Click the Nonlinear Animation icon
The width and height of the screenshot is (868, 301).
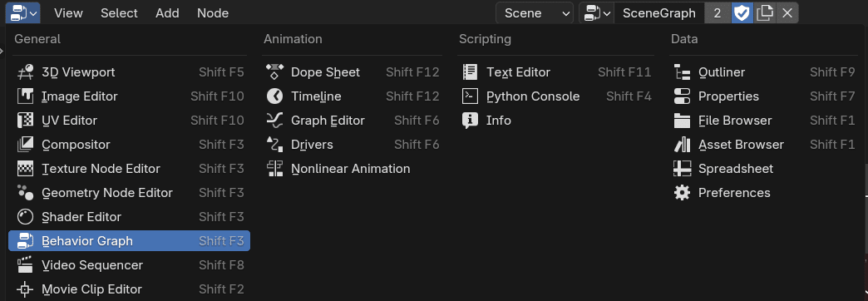click(x=275, y=169)
